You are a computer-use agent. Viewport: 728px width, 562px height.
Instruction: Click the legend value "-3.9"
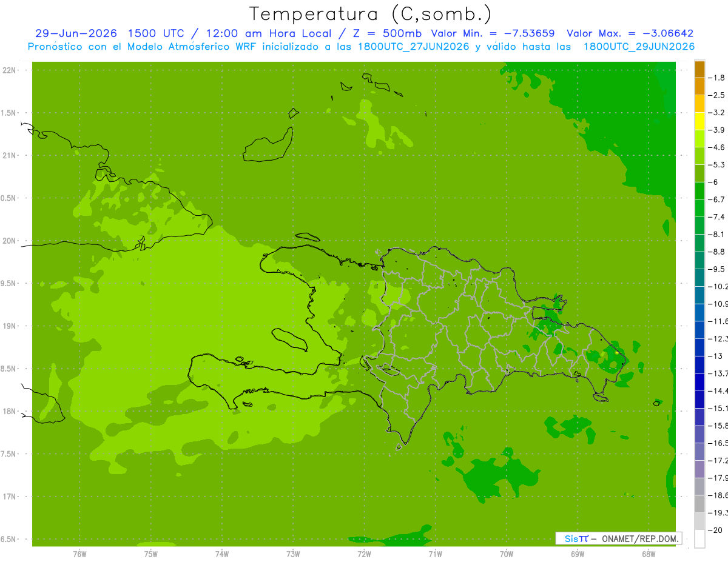[x=717, y=130]
